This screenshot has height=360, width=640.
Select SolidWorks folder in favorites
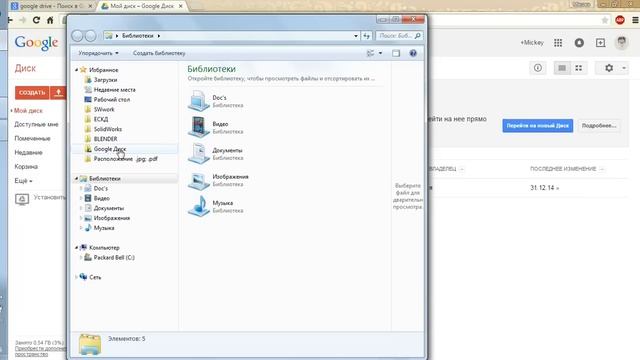coord(108,129)
